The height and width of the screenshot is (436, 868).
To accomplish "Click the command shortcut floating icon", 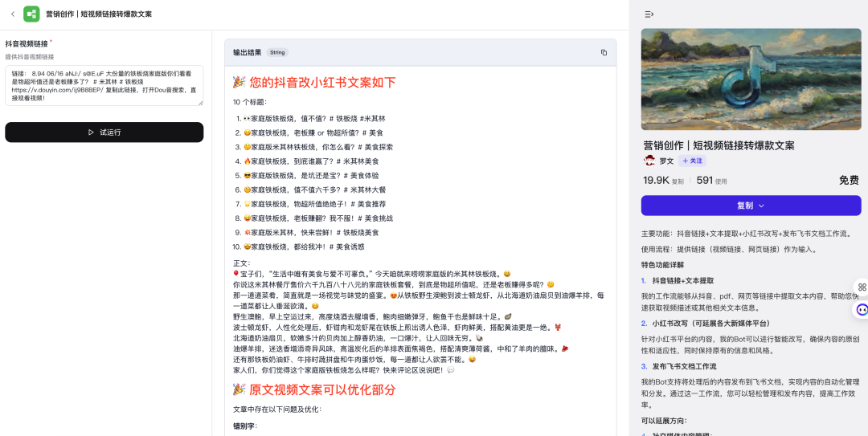I will (x=862, y=287).
